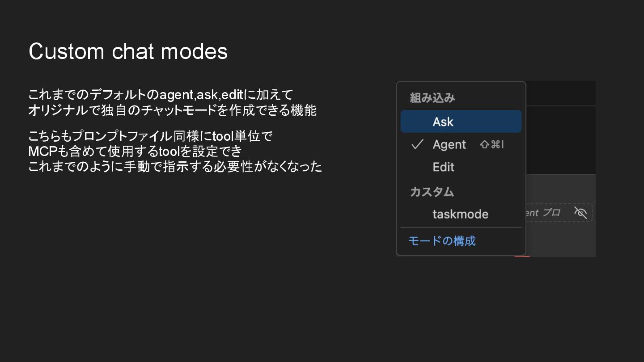Select the Custom chat modes slide title
The height and width of the screenshot is (362, 644).
point(128,51)
